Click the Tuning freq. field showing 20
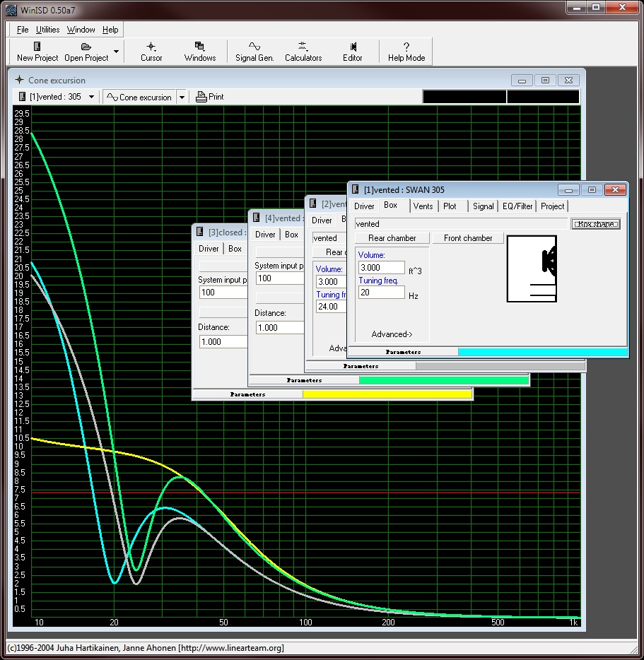This screenshot has height=660, width=644. tap(382, 293)
